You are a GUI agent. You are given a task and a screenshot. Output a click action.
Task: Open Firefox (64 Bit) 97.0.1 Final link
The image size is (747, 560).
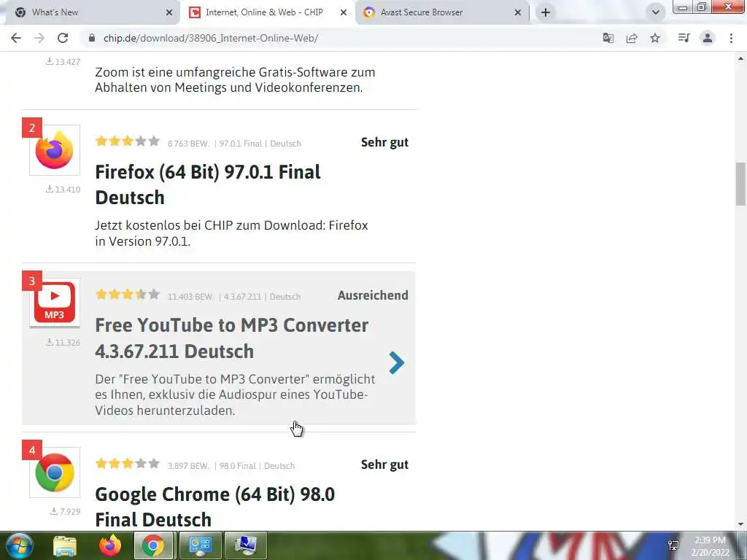(208, 184)
